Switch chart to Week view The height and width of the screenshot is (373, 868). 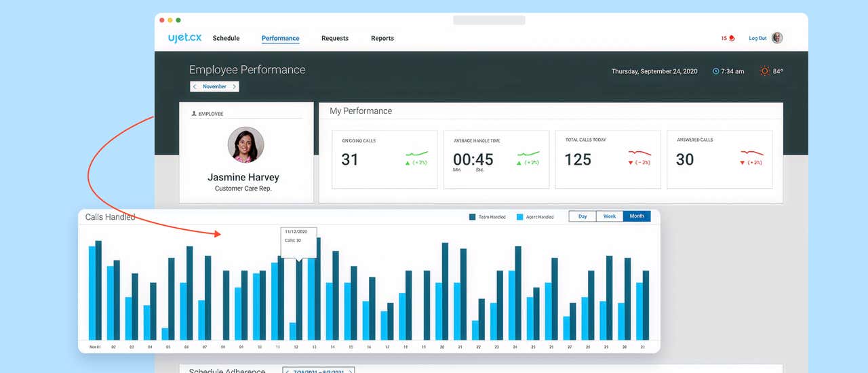[610, 216]
